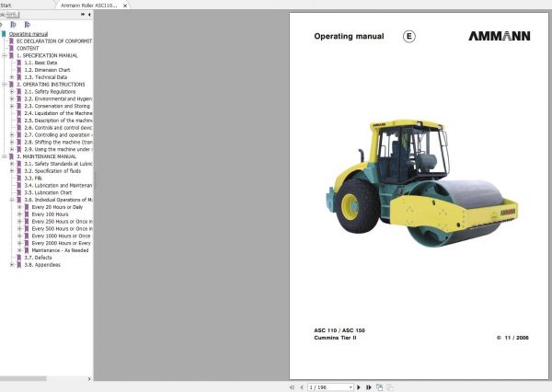This screenshot has width=552, height=392.
Task: Expand Every 250 Hours or Once node
Action: [19, 222]
